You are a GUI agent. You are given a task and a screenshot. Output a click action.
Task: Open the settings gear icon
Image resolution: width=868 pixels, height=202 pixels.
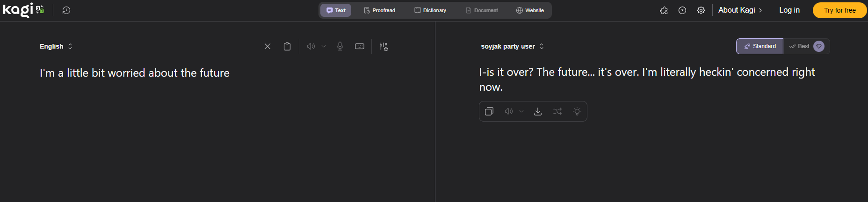[701, 10]
